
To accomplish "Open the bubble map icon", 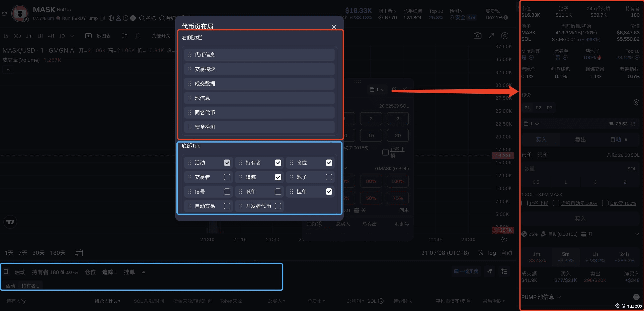I will pos(490,271).
